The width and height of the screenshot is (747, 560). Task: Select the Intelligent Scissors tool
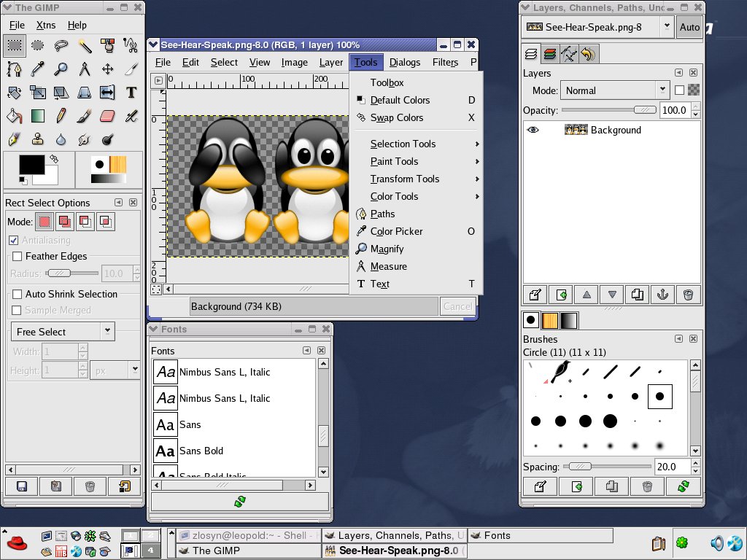click(x=131, y=45)
